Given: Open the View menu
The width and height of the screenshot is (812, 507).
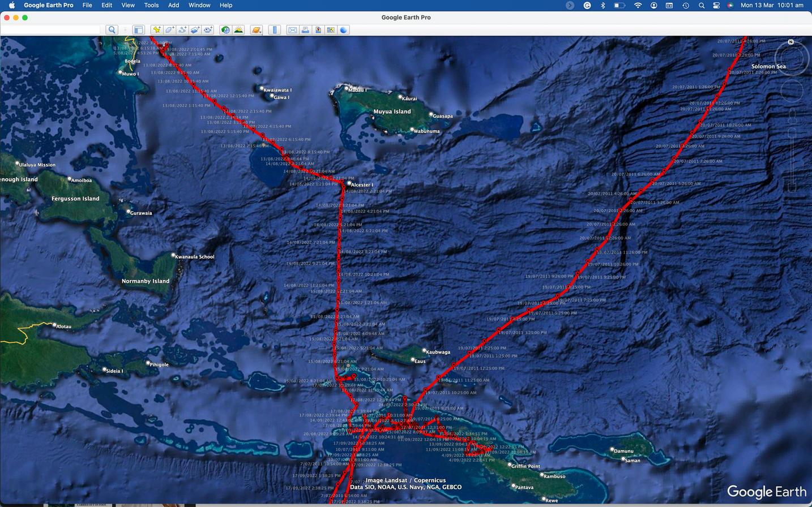Looking at the screenshot, I should [128, 5].
